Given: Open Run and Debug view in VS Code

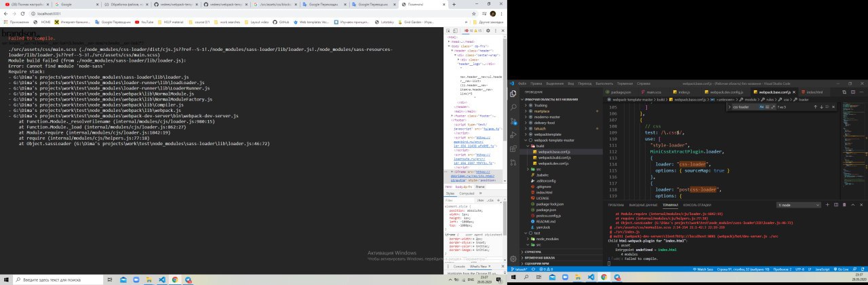Looking at the screenshot, I should (513, 134).
